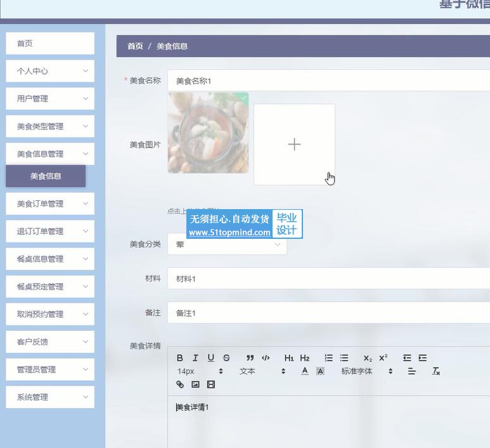The image size is (490, 448).
Task: Click the plus box to upload image
Action: pos(294,144)
